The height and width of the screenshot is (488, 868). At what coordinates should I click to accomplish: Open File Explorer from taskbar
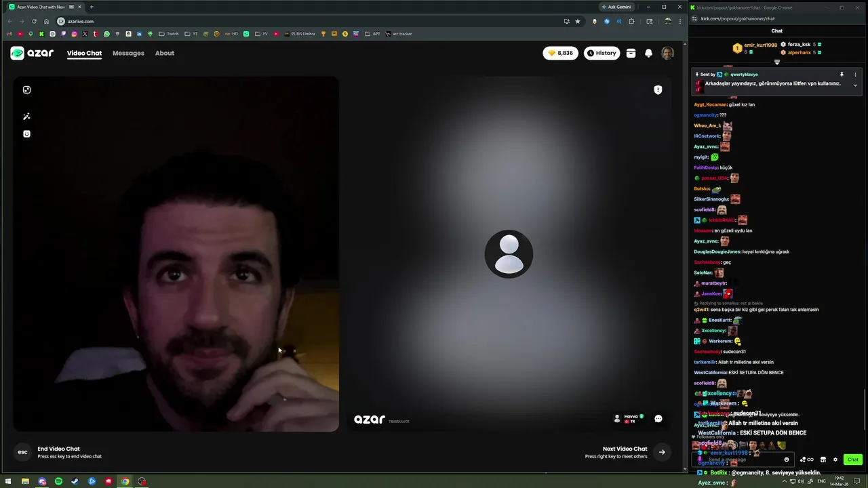(25, 481)
